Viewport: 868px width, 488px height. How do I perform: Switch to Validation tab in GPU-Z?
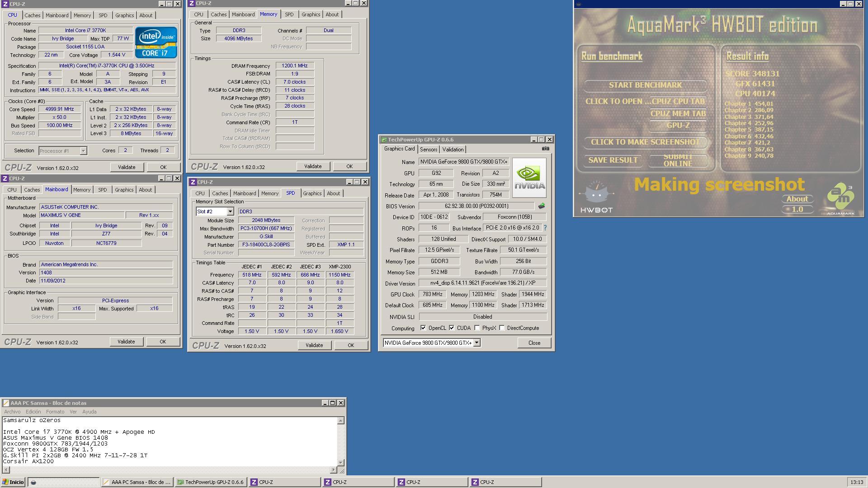[x=453, y=150]
